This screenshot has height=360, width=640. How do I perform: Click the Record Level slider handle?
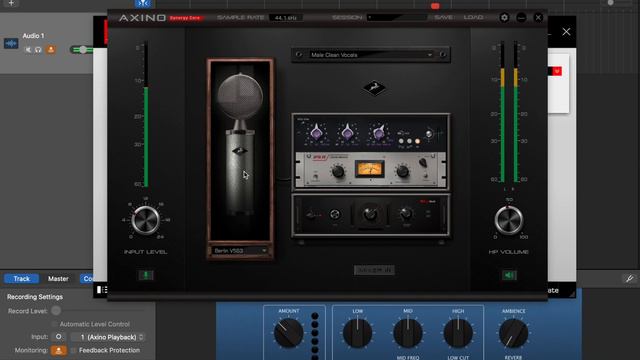tap(56, 311)
